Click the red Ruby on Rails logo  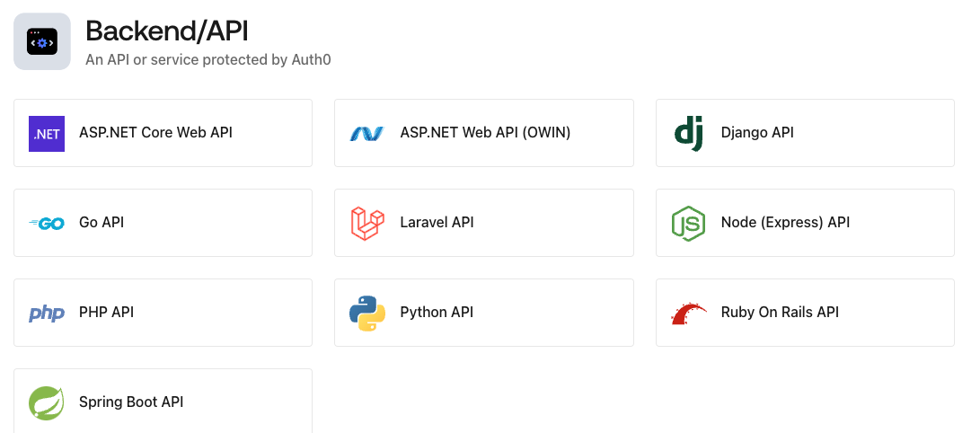coord(689,313)
